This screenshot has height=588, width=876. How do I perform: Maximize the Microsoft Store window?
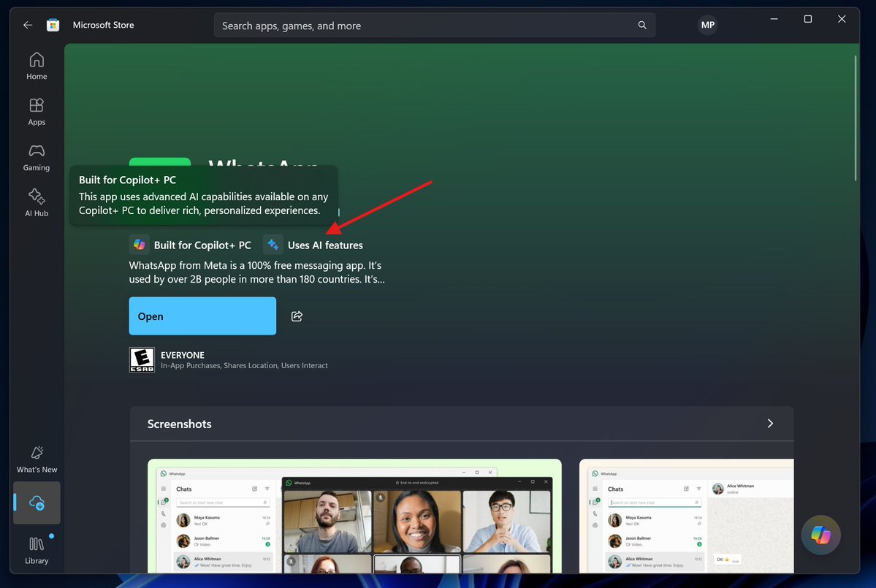808,19
